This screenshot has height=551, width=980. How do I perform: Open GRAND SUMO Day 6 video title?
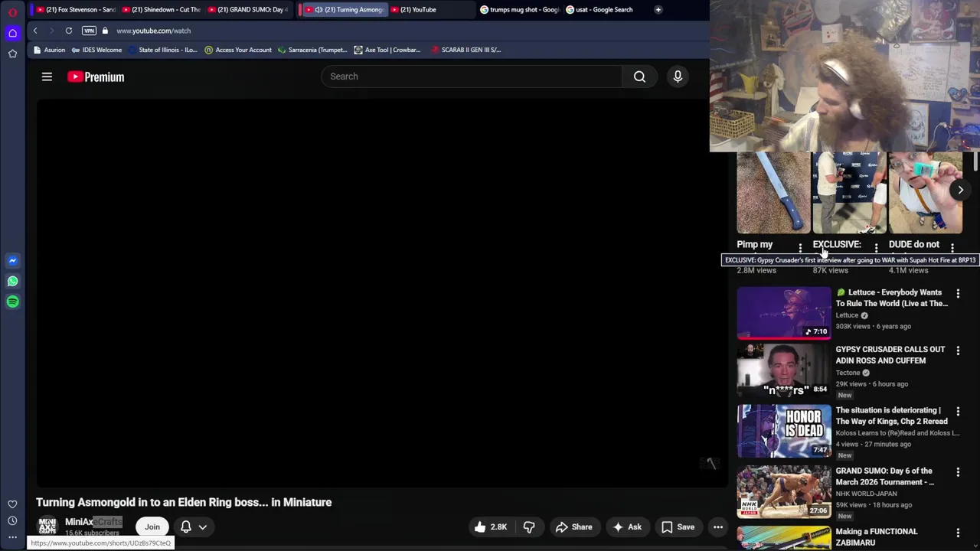(x=884, y=476)
